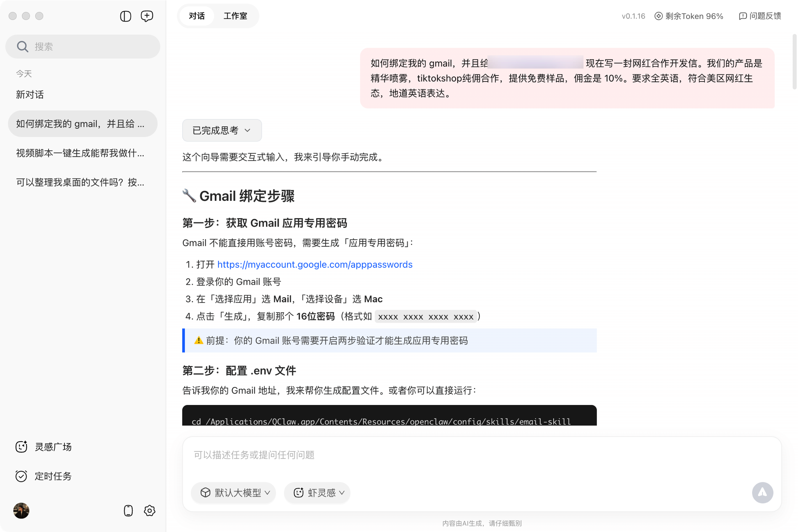This screenshot has height=532, width=798.
Task: Click the new chat bubble icon
Action: tap(147, 16)
